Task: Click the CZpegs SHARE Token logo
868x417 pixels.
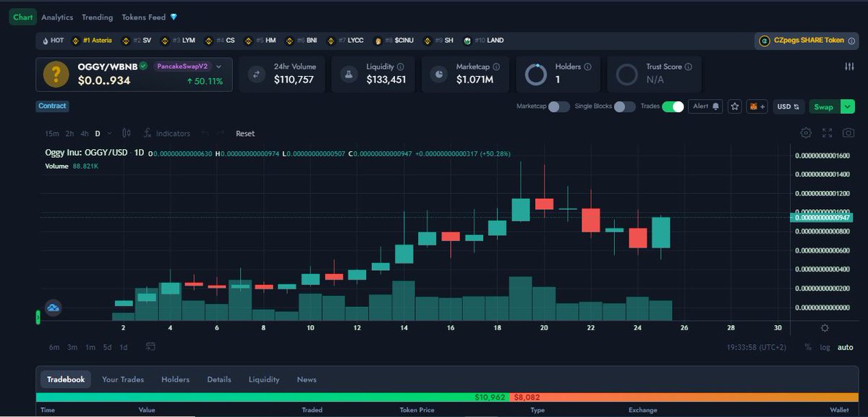Action: [x=765, y=41]
